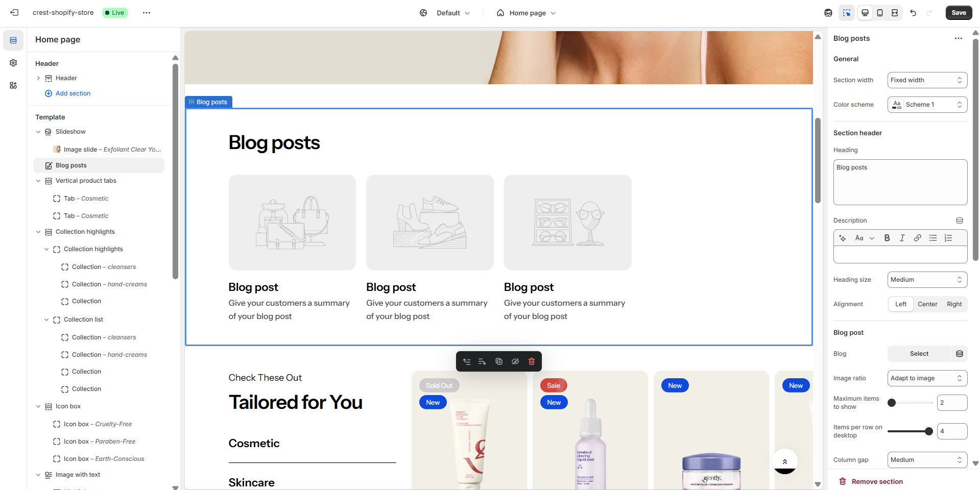Collapse the Slideshow tree section
The height and width of the screenshot is (490, 980).
click(x=38, y=132)
